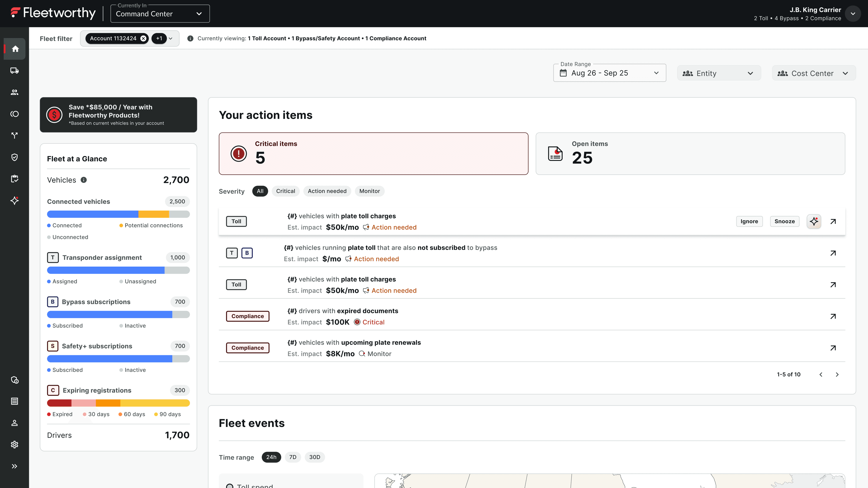Image resolution: width=868 pixels, height=488 pixels.
Task: Select the 30D time range
Action: tap(315, 457)
